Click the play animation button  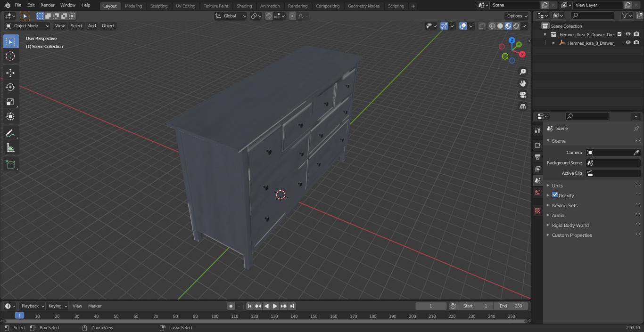pos(275,306)
